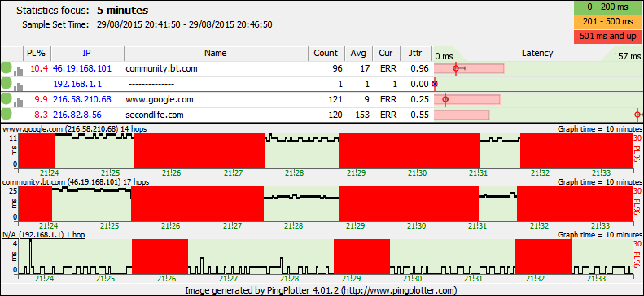The image size is (644, 296).
Task: Click bar graph icon in www.google.com row
Action: coord(18,103)
